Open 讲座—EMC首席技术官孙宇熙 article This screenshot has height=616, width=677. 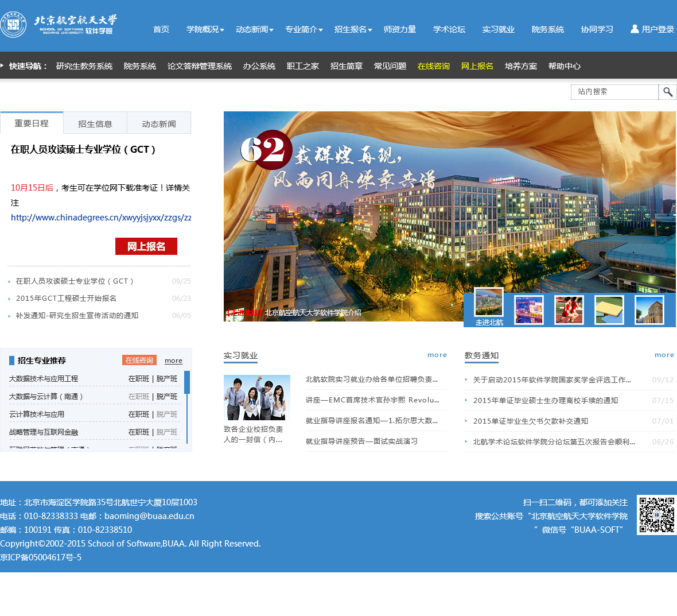(x=372, y=400)
